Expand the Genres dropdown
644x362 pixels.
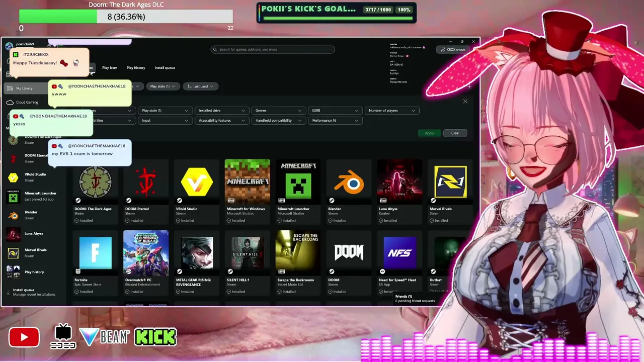pyautogui.click(x=278, y=111)
